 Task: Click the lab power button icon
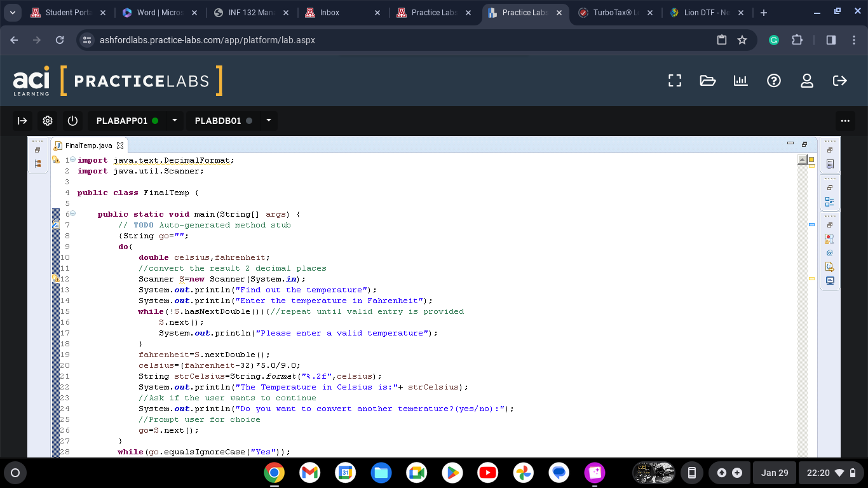(x=72, y=121)
